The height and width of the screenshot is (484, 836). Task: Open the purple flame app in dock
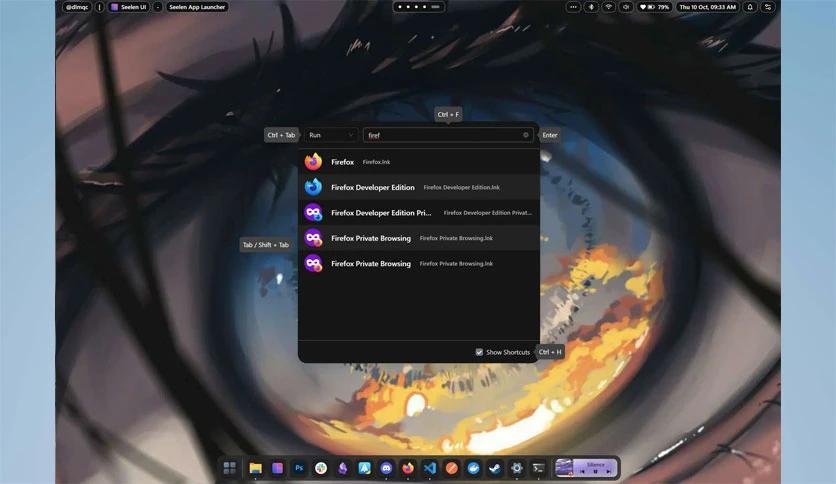coord(343,468)
